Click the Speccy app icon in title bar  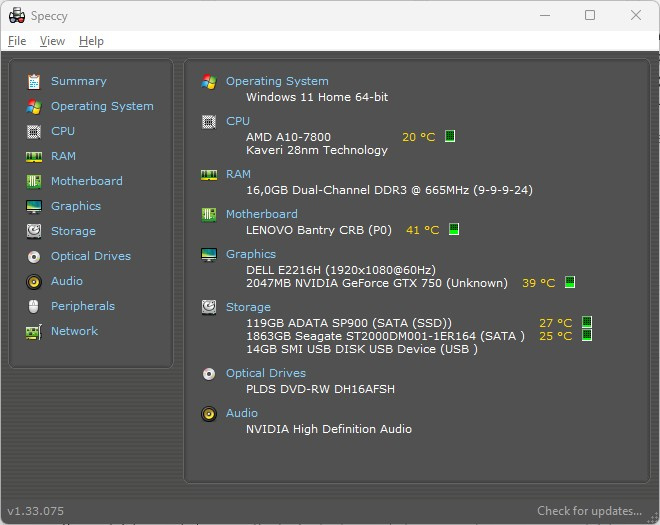coord(17,16)
